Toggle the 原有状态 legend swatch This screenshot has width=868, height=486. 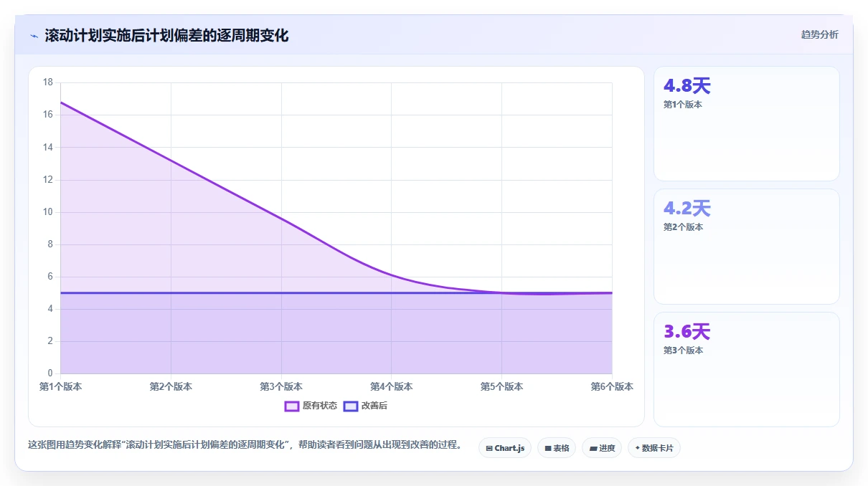coord(291,406)
